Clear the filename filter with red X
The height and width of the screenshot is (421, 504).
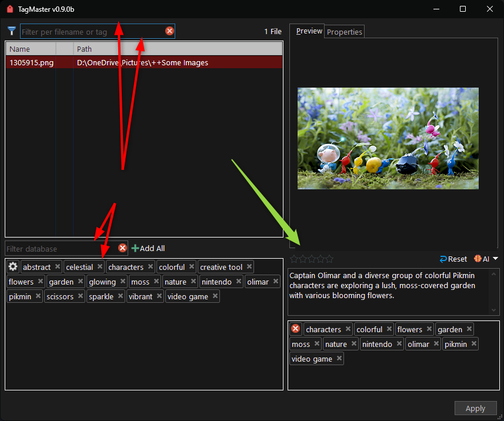tap(169, 31)
